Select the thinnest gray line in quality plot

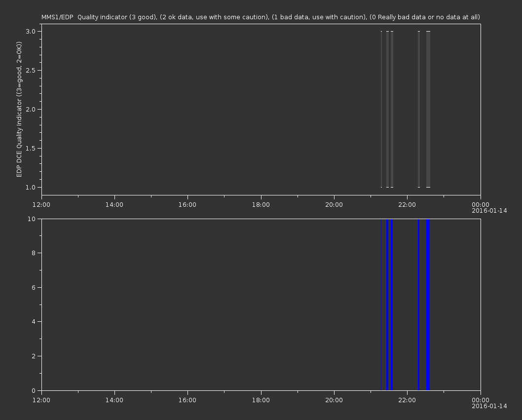point(381,109)
